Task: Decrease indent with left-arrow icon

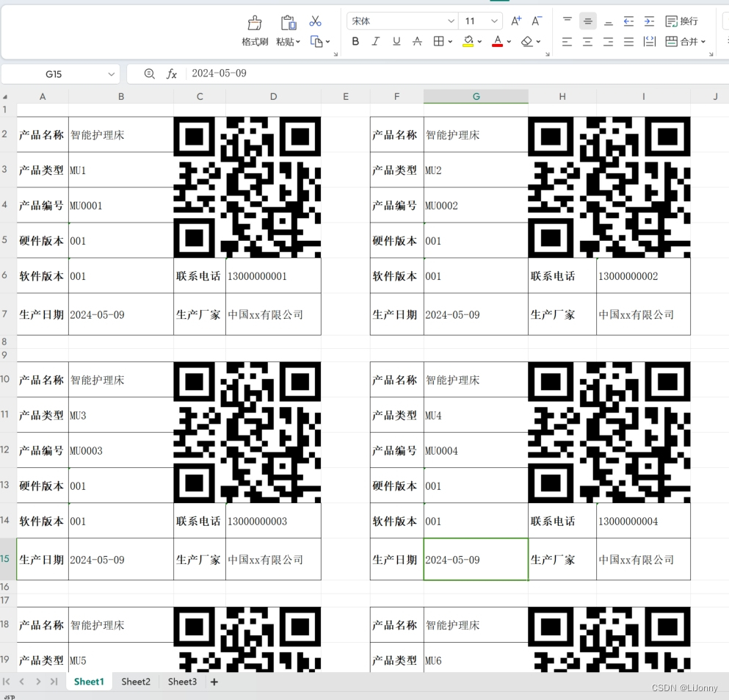Action: tap(628, 21)
